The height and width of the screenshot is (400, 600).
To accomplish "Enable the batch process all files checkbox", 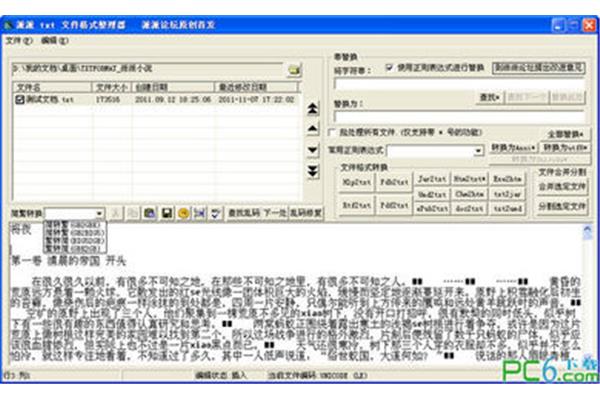I will tap(332, 132).
